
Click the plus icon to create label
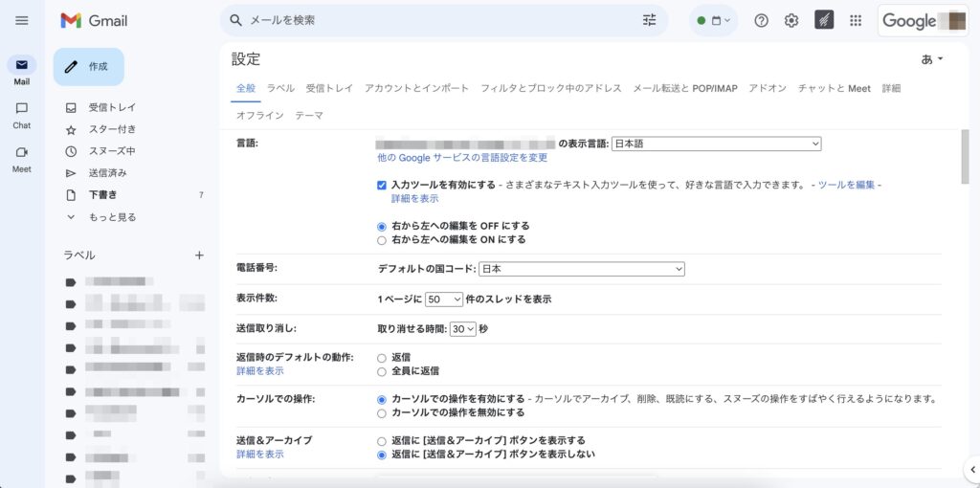tap(199, 255)
